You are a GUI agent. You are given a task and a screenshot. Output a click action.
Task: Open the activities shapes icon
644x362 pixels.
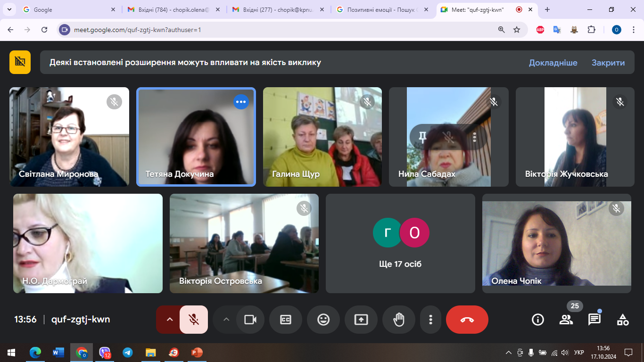[x=623, y=320]
